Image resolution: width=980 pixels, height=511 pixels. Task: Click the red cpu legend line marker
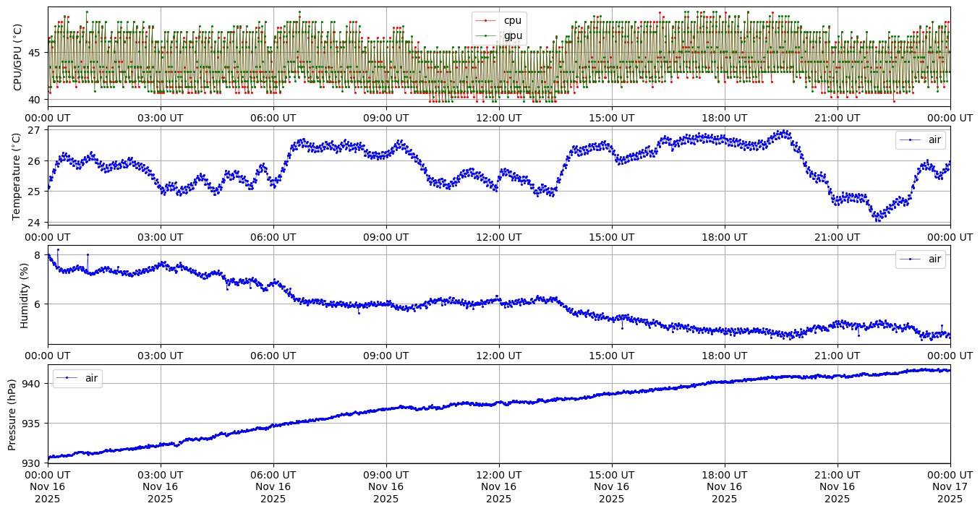click(486, 21)
